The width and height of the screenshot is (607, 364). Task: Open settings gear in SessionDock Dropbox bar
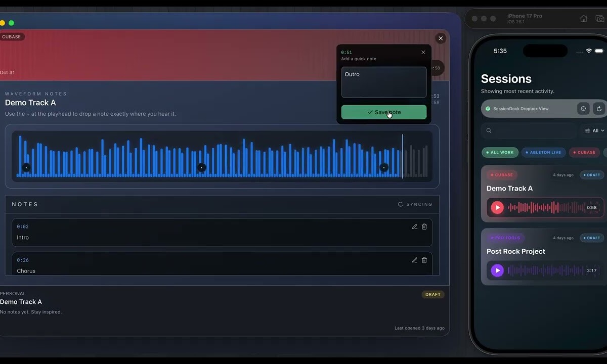(583, 109)
